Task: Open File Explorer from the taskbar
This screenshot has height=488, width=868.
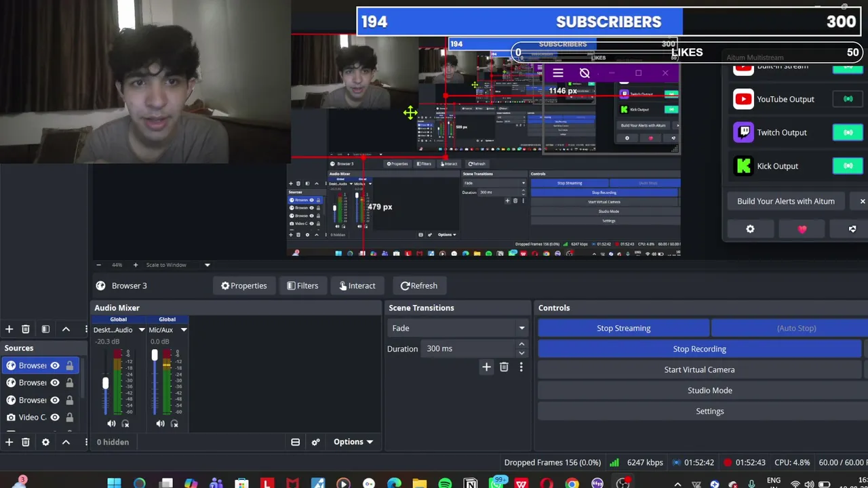Action: click(x=420, y=483)
